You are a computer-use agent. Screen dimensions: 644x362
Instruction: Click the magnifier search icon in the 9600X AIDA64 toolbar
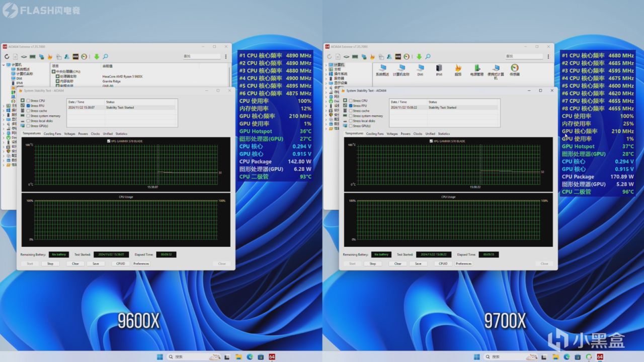click(106, 57)
